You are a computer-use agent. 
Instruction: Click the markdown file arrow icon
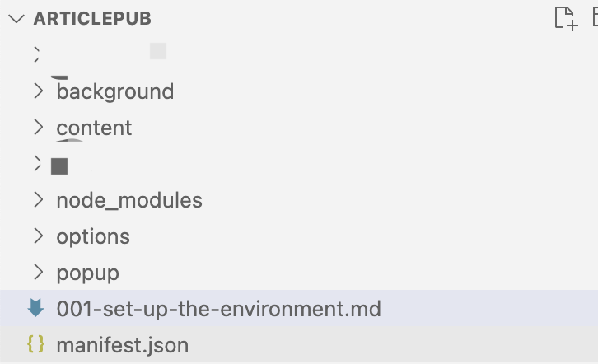36,308
